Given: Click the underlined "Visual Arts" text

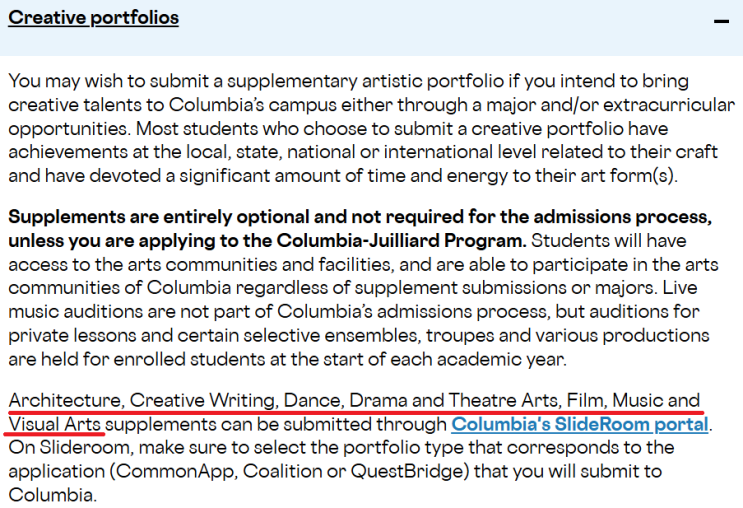Looking at the screenshot, I should (x=56, y=424).
